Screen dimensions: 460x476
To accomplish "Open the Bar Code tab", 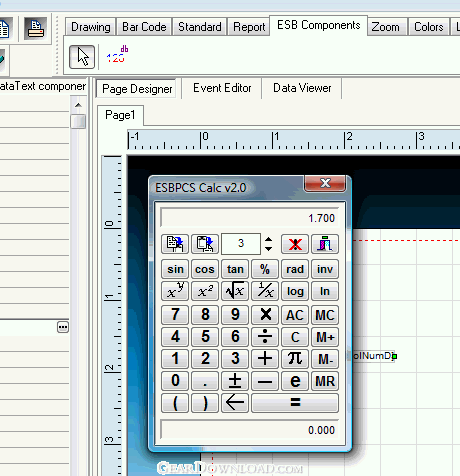I will (144, 27).
